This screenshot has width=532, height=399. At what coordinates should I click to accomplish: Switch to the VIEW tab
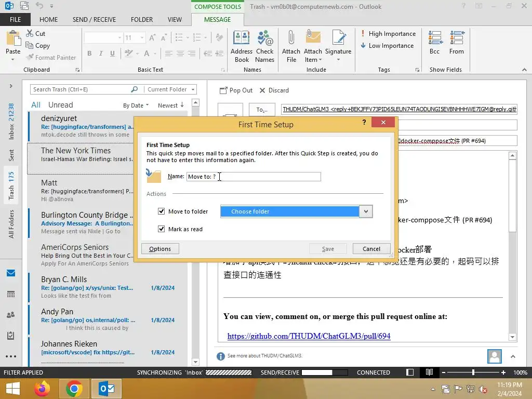pos(175,19)
